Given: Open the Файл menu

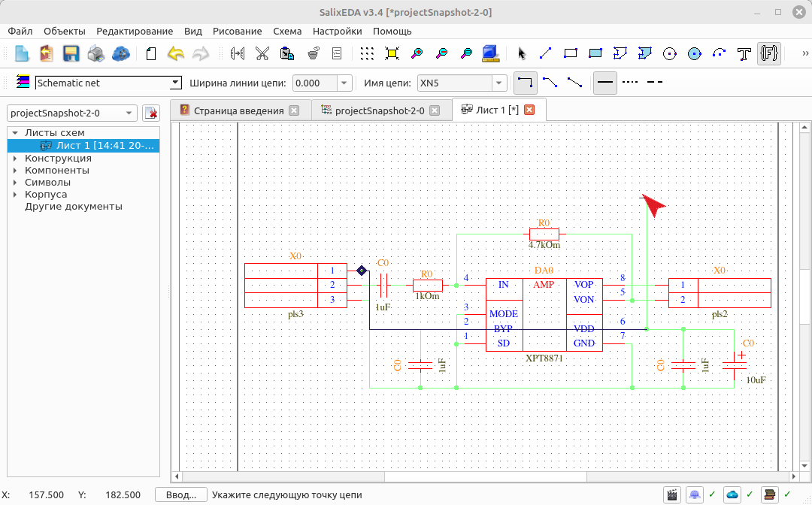Looking at the screenshot, I should point(20,31).
